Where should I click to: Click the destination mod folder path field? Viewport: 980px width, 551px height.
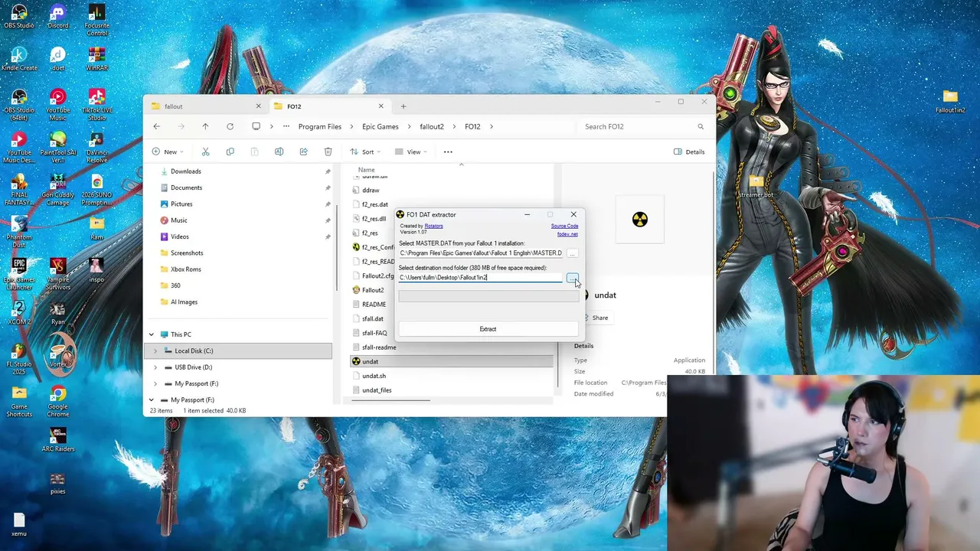(481, 278)
